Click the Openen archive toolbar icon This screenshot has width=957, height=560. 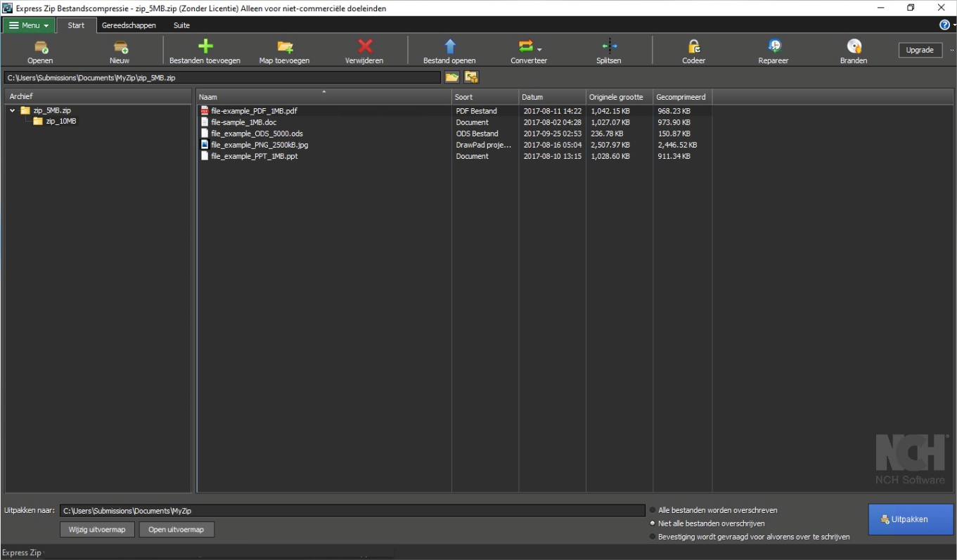(x=41, y=48)
